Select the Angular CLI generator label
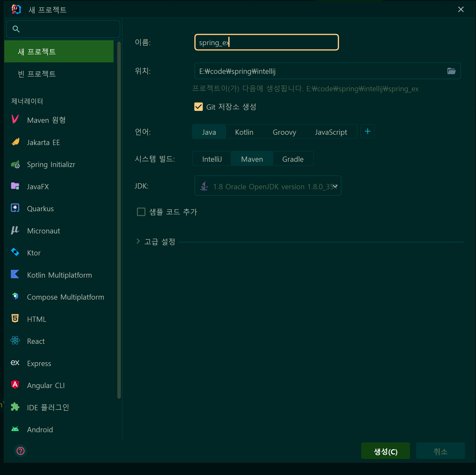Viewport: 476px width, 475px height. 46,385
